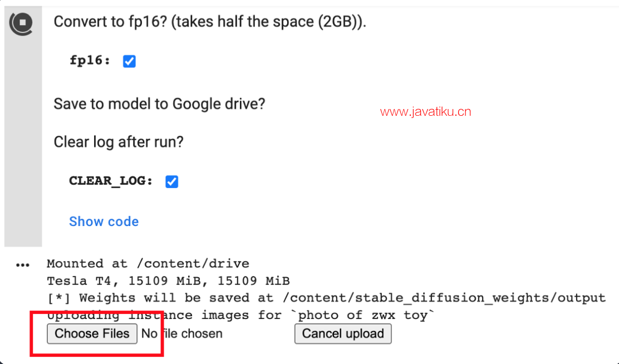This screenshot has height=364, width=619.
Task: Cancel the upload with Cancel upload button
Action: pos(343,333)
